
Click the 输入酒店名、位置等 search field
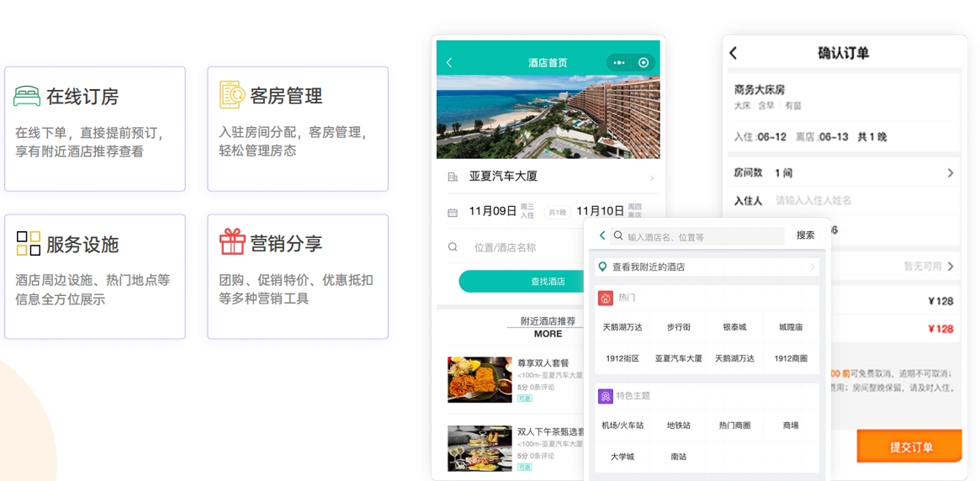coord(697,237)
